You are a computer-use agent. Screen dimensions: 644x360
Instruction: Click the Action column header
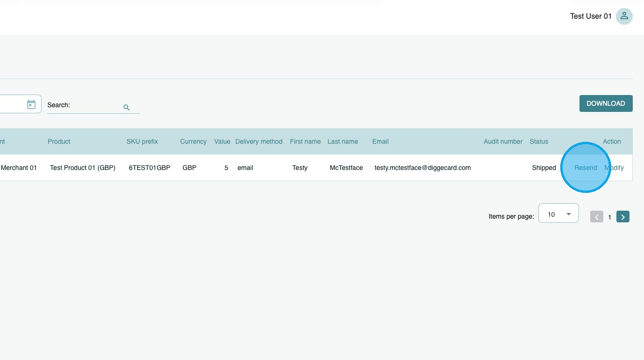click(x=612, y=141)
